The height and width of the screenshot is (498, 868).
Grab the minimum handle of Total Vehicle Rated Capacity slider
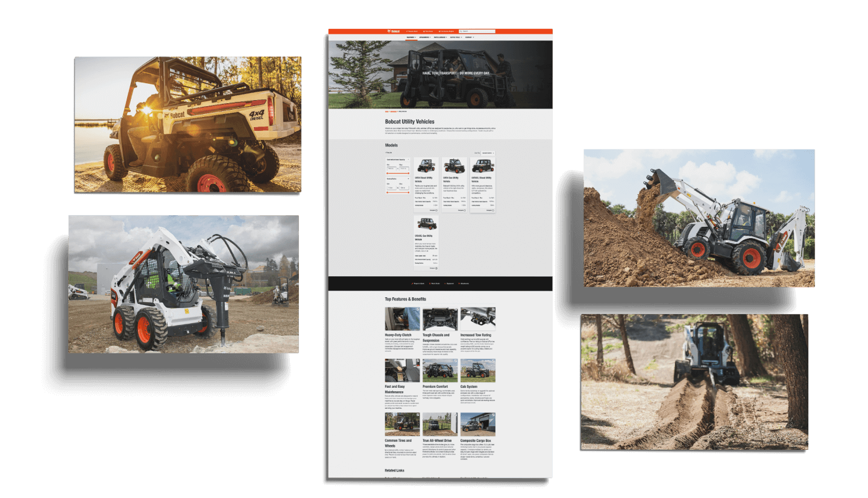pos(387,174)
